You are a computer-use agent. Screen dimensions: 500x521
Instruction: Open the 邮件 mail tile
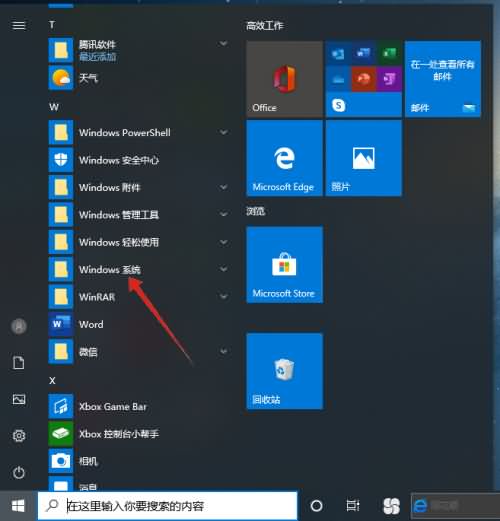[x=443, y=79]
